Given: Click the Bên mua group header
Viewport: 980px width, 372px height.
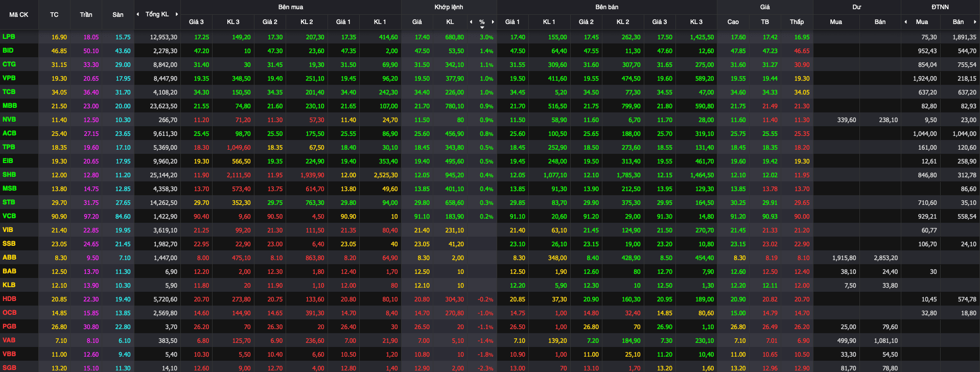Looking at the screenshot, I should 291,7.
